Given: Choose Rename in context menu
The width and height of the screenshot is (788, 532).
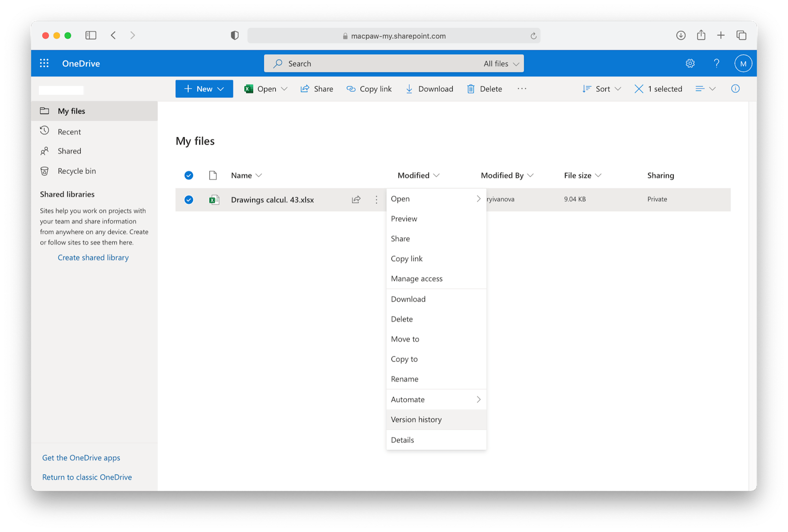Looking at the screenshot, I should tap(436, 379).
